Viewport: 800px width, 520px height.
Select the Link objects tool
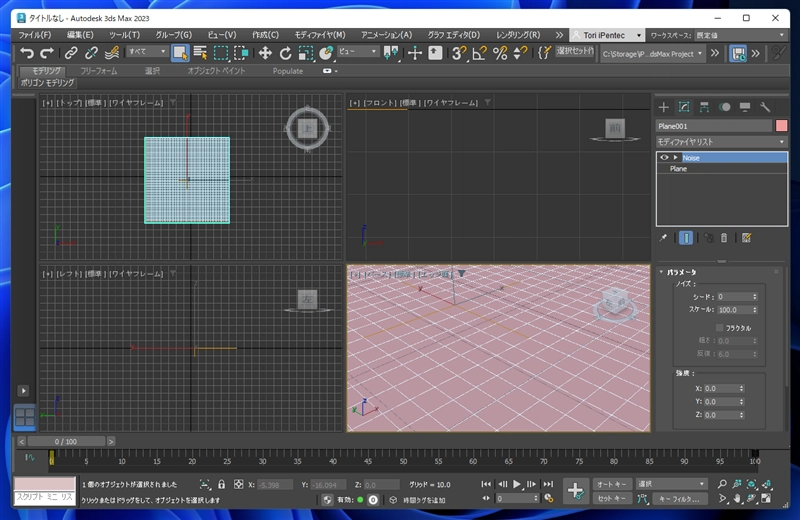coord(71,53)
